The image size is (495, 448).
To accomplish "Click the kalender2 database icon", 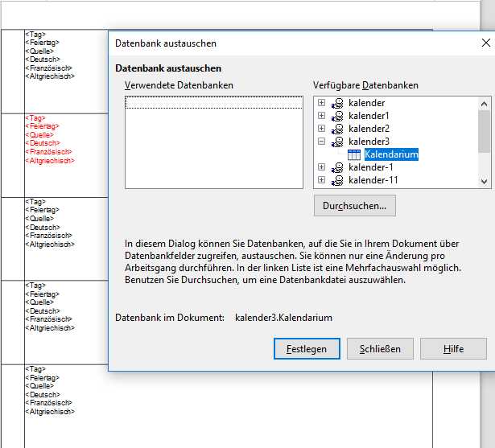I will 338,129.
